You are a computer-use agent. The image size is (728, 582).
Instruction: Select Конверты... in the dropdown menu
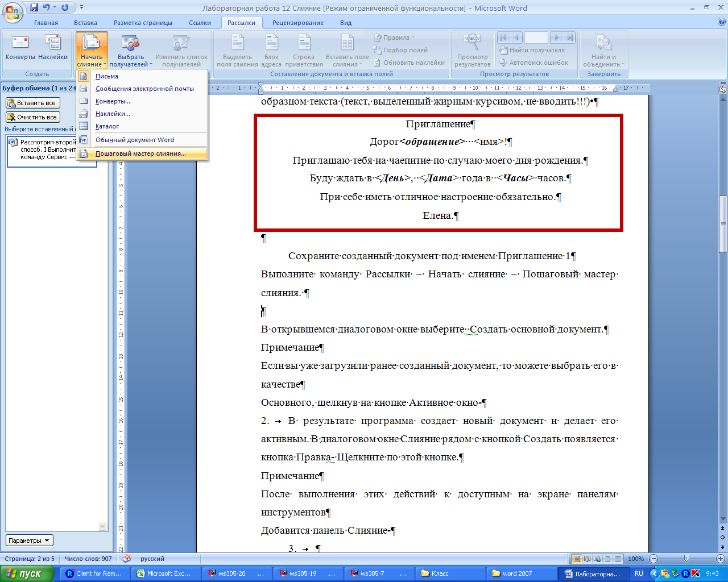click(x=142, y=101)
